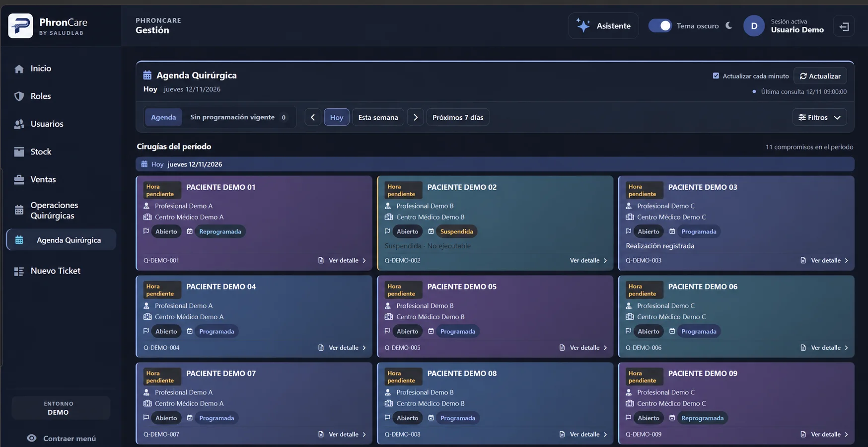Open Roles in the sidebar
Screen dimensions: 868x447
pos(41,96)
